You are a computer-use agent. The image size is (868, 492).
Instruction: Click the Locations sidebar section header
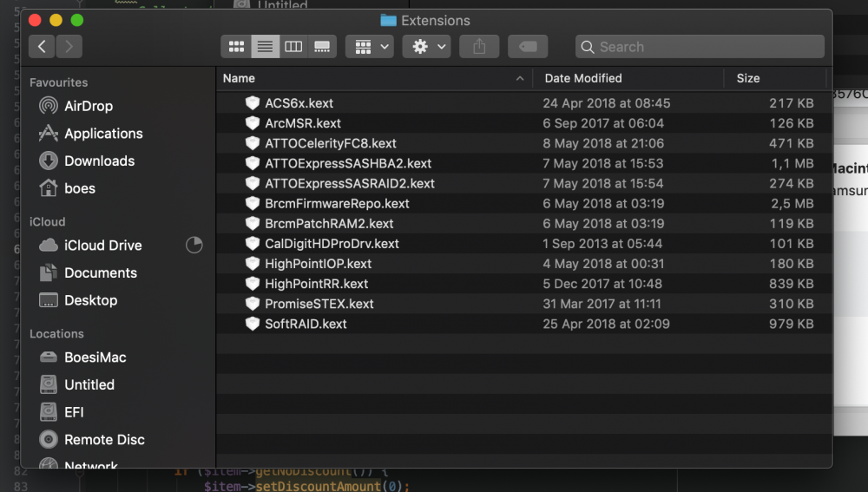click(x=56, y=334)
